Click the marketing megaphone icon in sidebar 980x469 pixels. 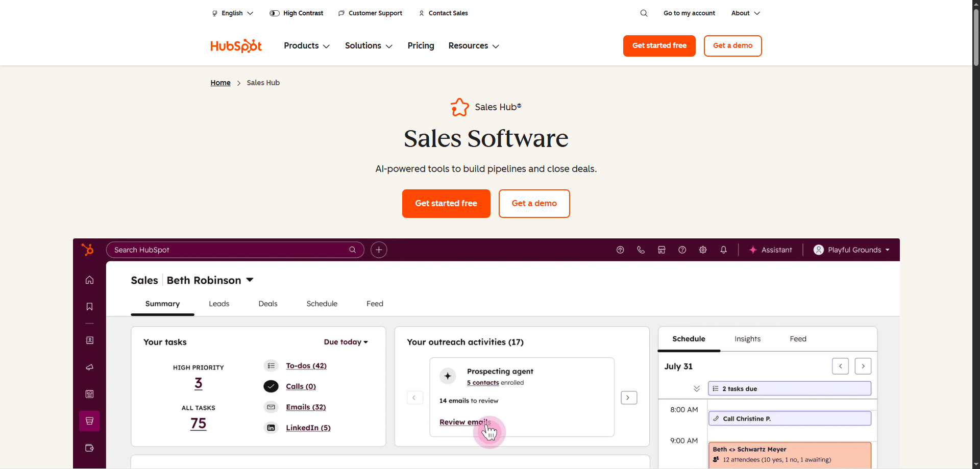point(89,367)
